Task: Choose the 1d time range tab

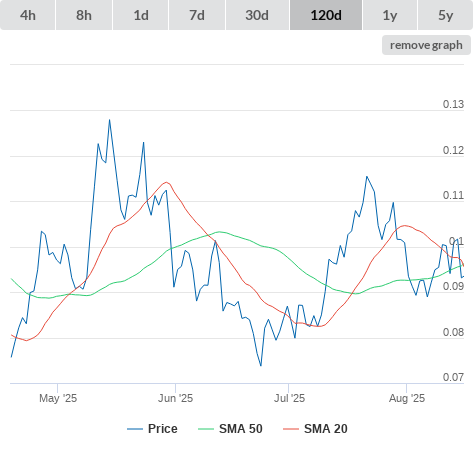Action: 141,15
